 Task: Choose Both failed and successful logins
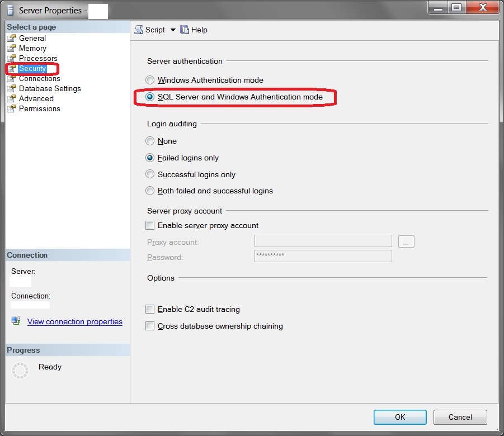pos(150,191)
